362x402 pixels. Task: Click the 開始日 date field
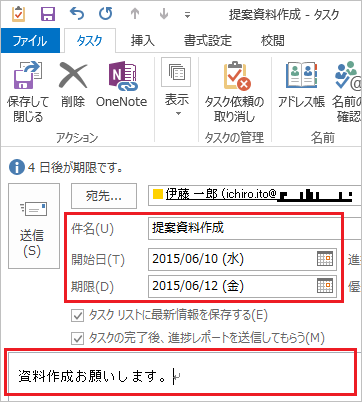pyautogui.click(x=242, y=259)
